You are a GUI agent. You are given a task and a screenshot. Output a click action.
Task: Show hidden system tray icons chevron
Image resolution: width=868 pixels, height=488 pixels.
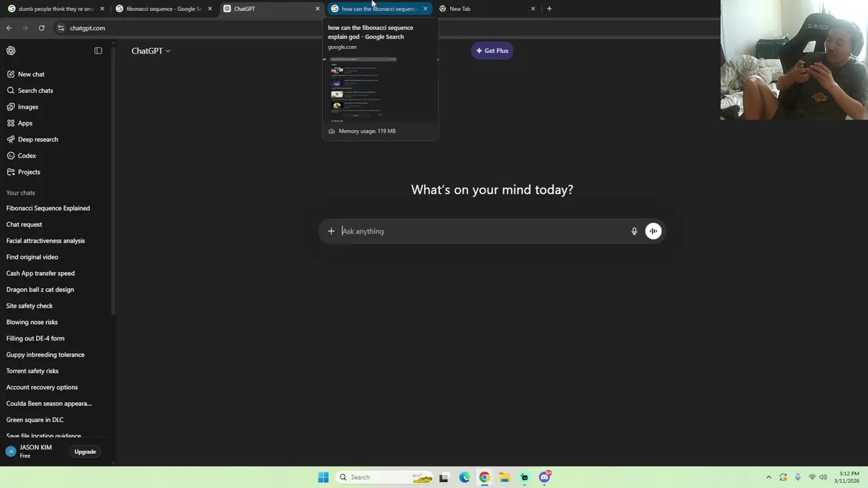click(x=768, y=477)
